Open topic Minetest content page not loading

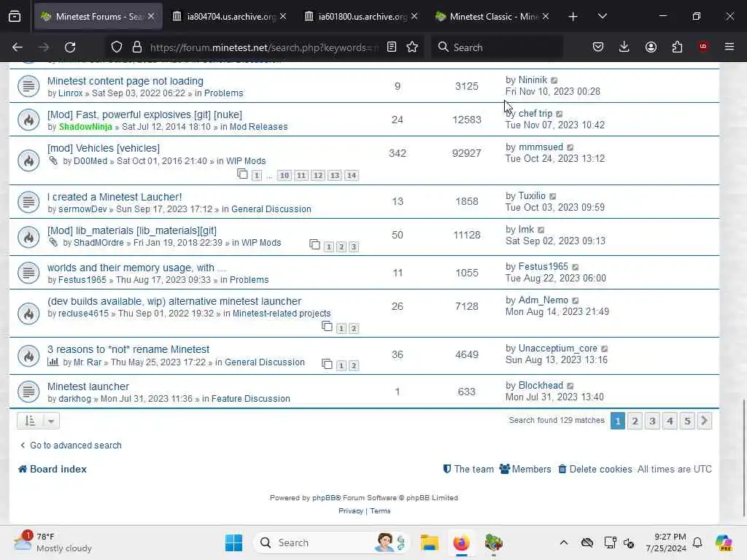pyautogui.click(x=125, y=81)
